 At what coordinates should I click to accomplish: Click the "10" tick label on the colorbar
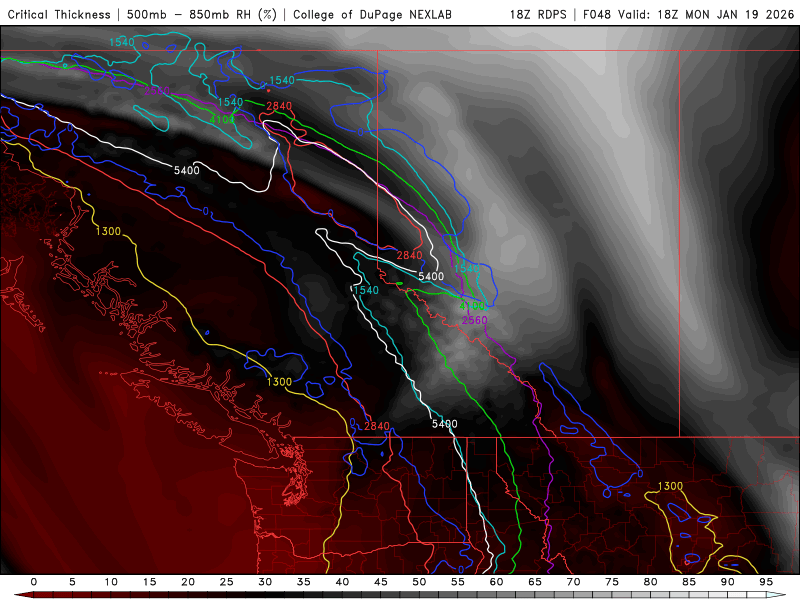(x=111, y=582)
